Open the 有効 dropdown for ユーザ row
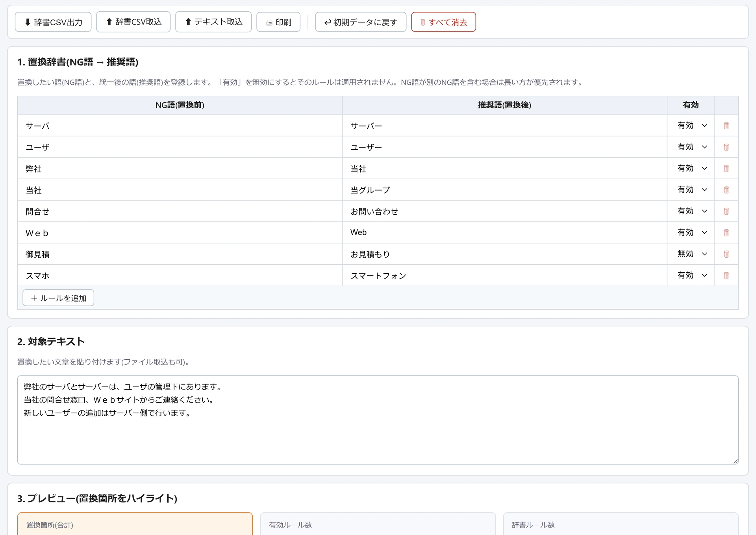756x535 pixels. point(691,147)
